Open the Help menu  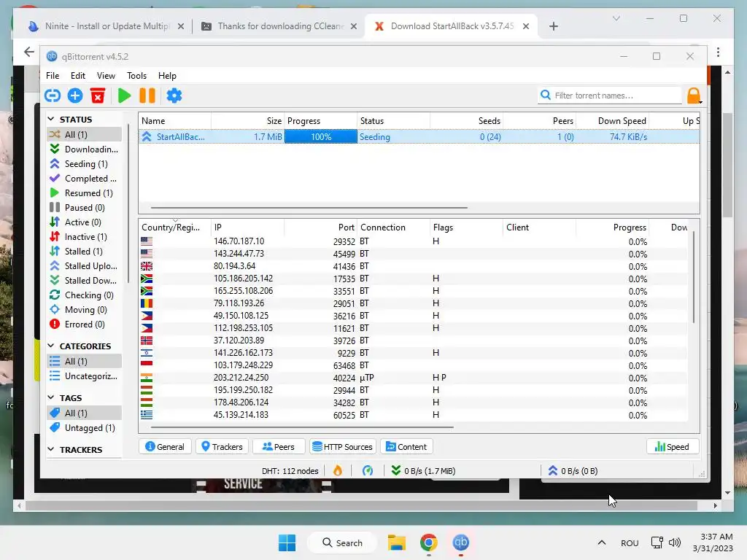(x=167, y=76)
